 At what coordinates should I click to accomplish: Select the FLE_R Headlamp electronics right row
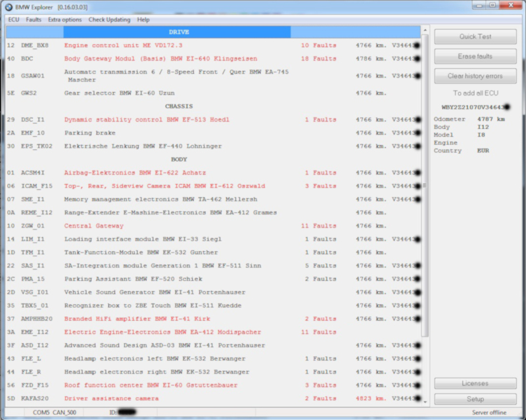coord(213,372)
